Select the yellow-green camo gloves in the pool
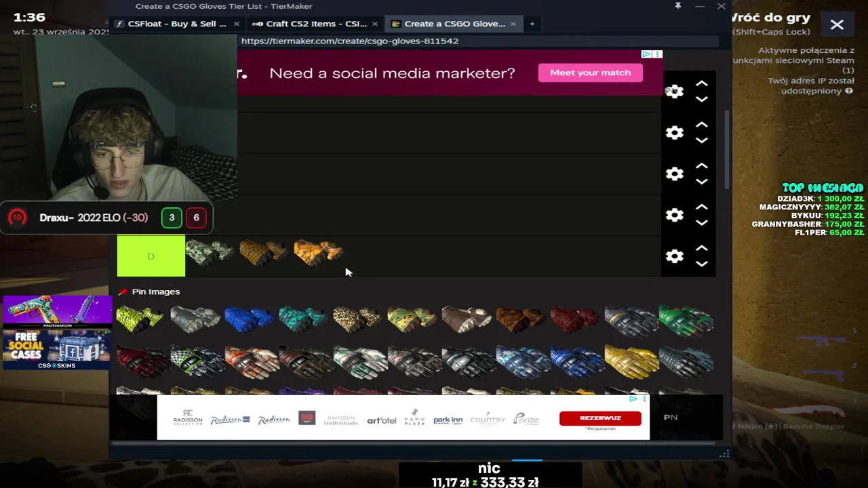Viewport: 868px width, 488px height. (x=412, y=319)
